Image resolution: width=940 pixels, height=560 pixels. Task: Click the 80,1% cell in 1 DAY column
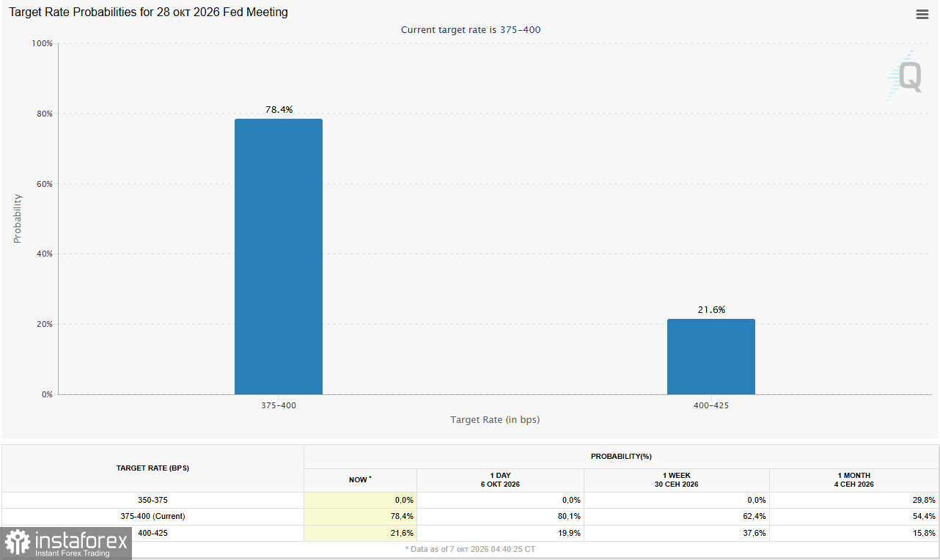[x=500, y=517]
